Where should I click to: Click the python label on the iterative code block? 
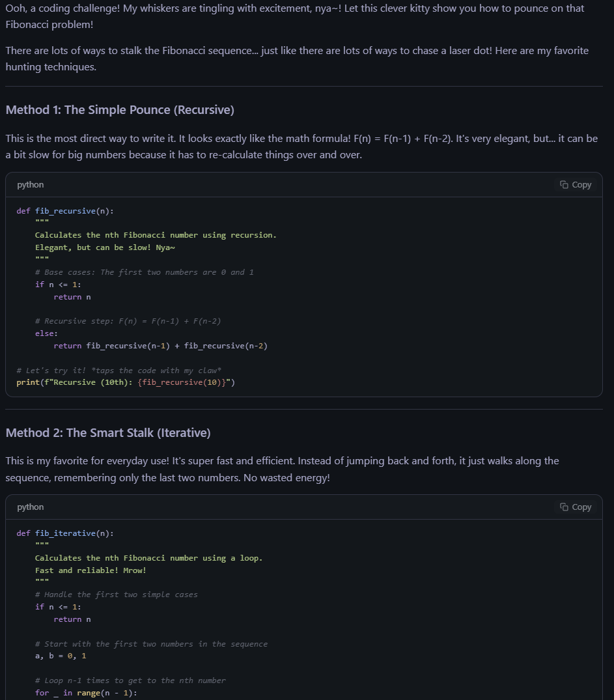click(x=31, y=507)
